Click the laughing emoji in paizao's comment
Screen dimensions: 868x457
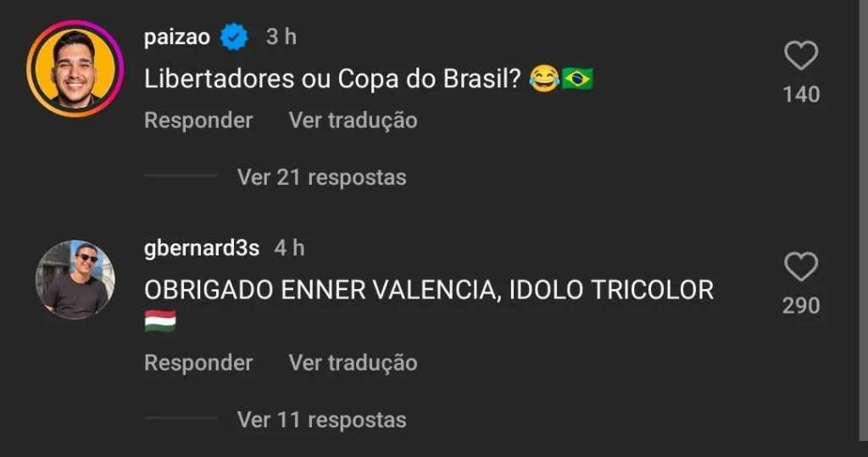544,79
